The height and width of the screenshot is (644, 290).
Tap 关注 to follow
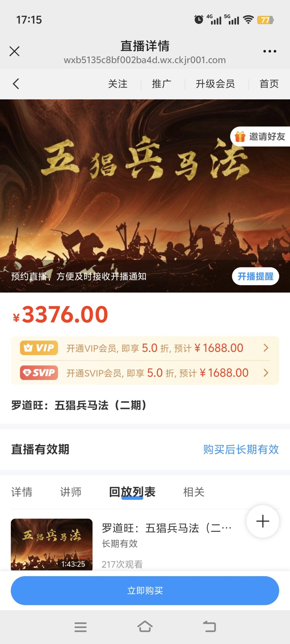pyautogui.click(x=118, y=84)
